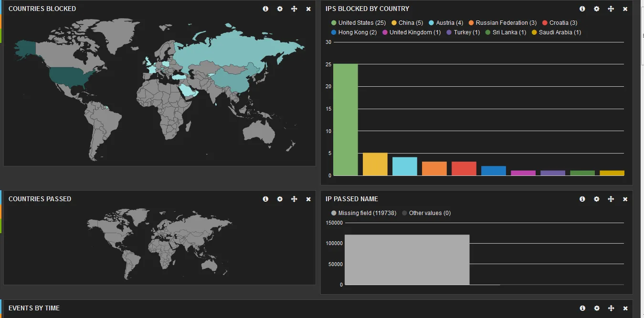This screenshot has height=318, width=644.
Task: Select the magenta United Kingdom bar
Action: tap(523, 173)
